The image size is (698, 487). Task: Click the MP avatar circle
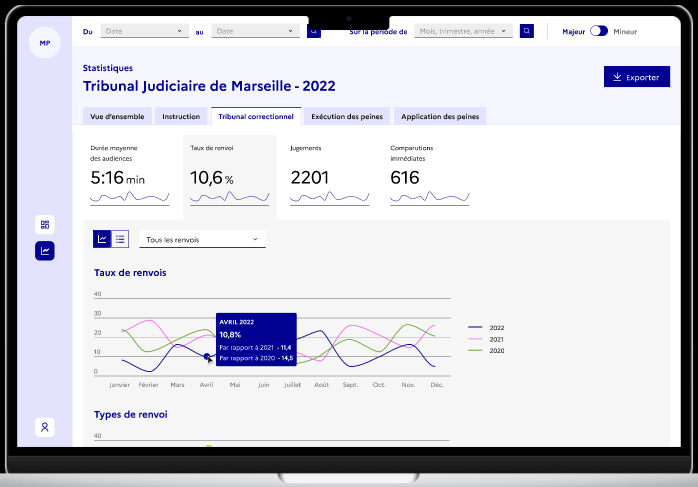[45, 43]
